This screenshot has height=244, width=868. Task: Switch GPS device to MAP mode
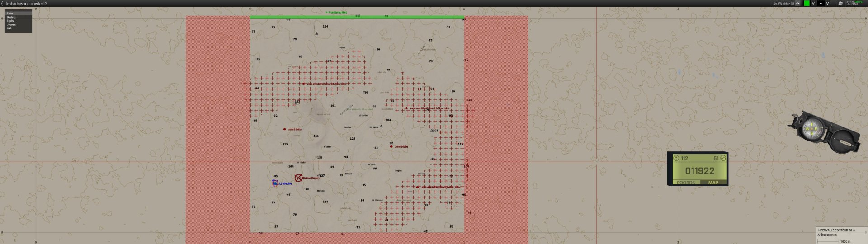click(x=713, y=183)
